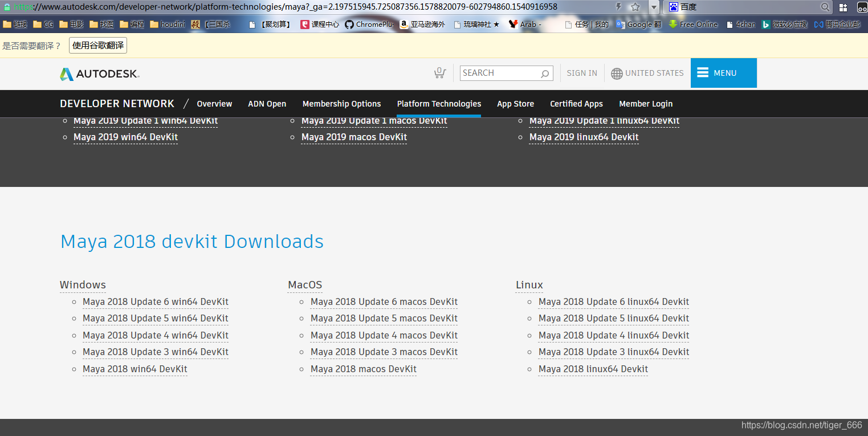Viewport: 868px width, 436px height.
Task: Open the Free Online bookmark
Action: pos(694,25)
